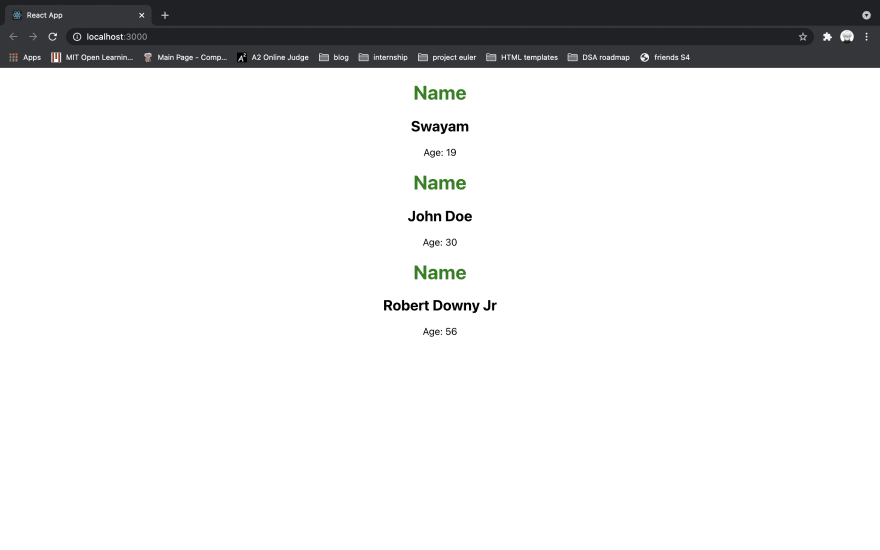Open friends S4 bookmark

665,57
